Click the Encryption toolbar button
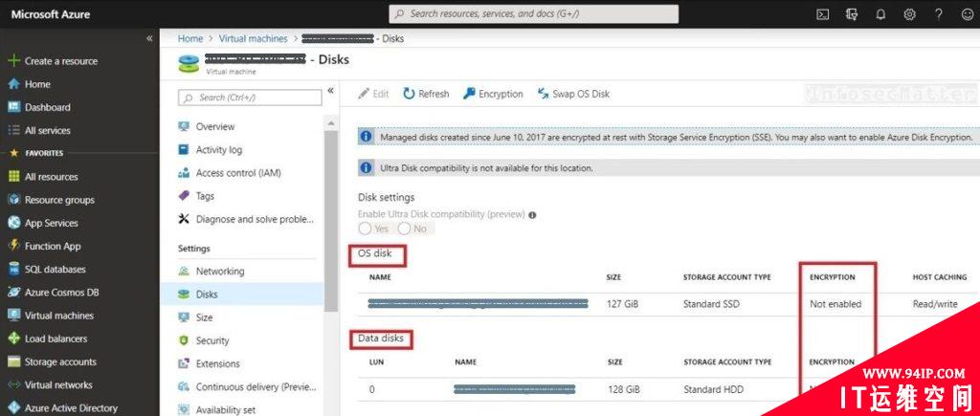Viewport: 980px width, 416px height. point(493,94)
